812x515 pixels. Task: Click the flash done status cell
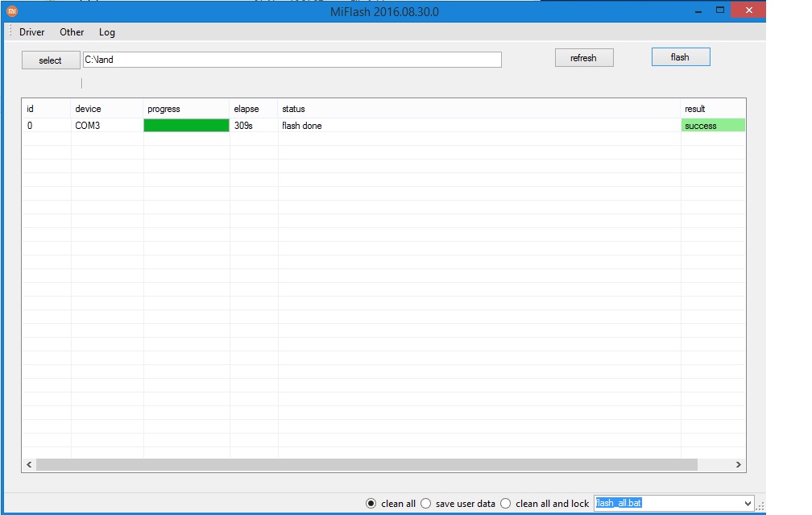[479, 126]
